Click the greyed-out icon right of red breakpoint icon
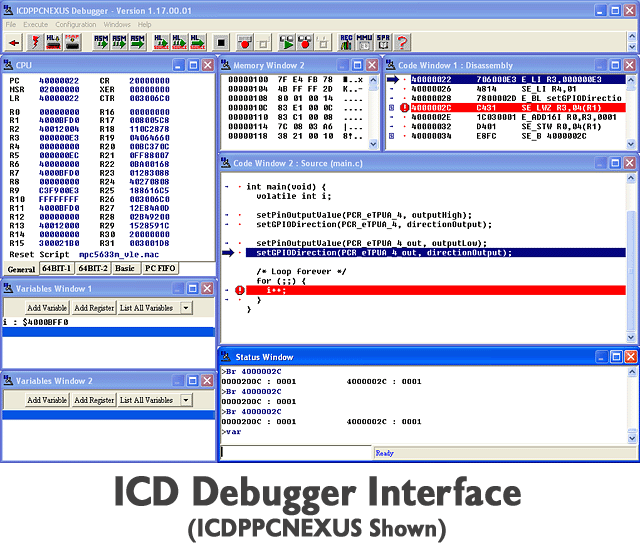This screenshot has height=543, width=640. click(263, 42)
